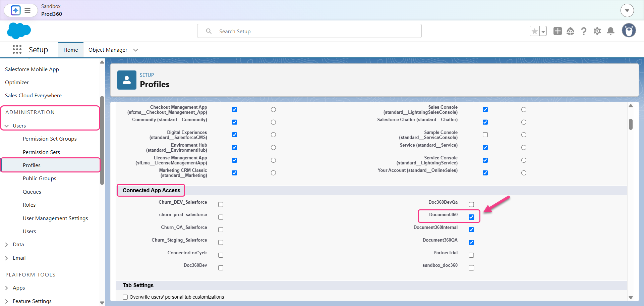Enable churn_prod_salesforce connected app access

coord(221,217)
